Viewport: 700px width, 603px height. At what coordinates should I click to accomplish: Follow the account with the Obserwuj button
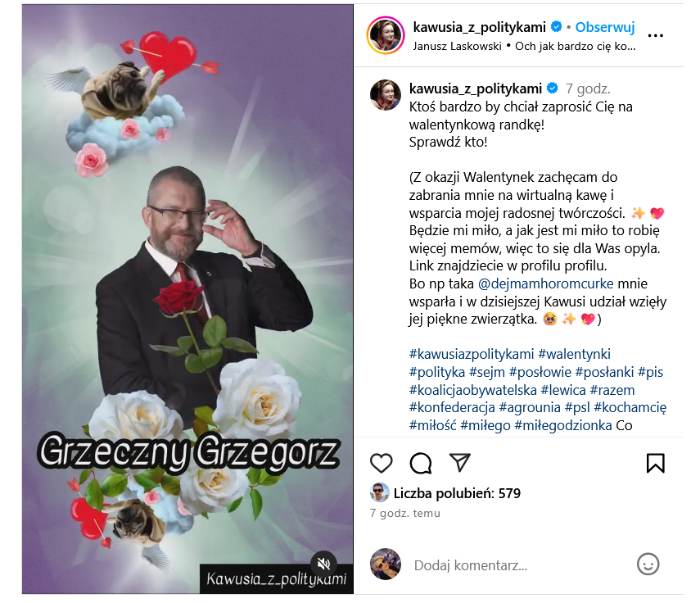point(604,27)
